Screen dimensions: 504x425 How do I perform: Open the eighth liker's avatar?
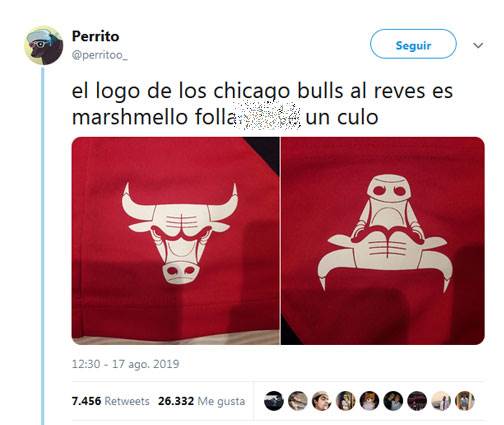pyautogui.click(x=441, y=401)
